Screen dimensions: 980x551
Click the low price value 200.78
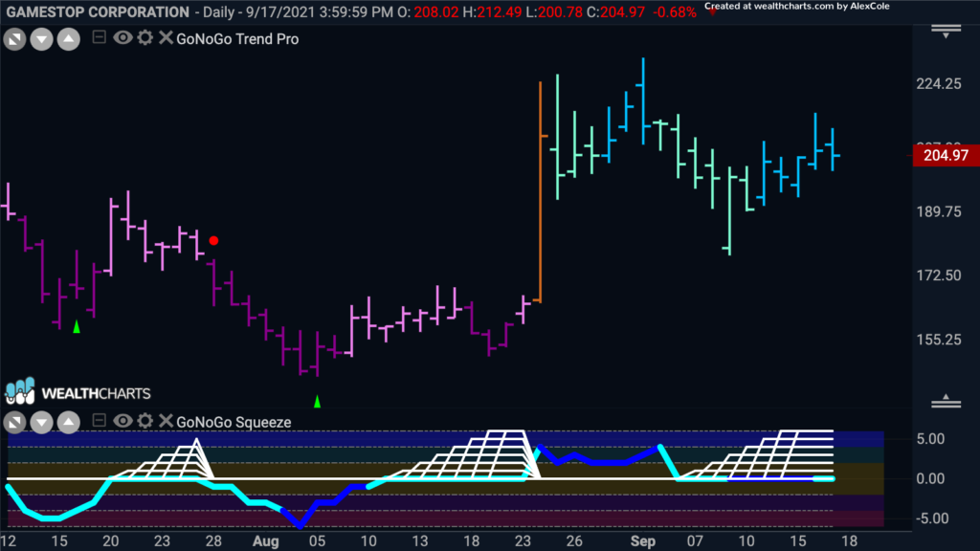tap(560, 11)
